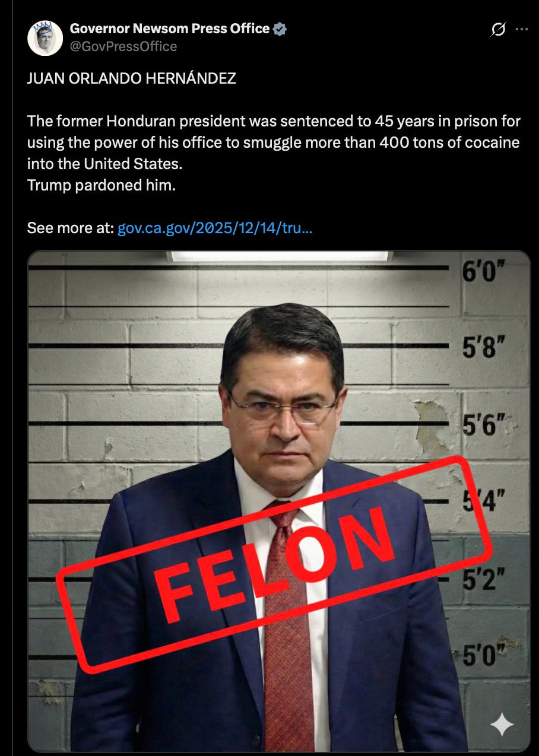Open the mugshot image of the post
Image resolution: width=539 pixels, height=756 pixels.
pos(279,501)
